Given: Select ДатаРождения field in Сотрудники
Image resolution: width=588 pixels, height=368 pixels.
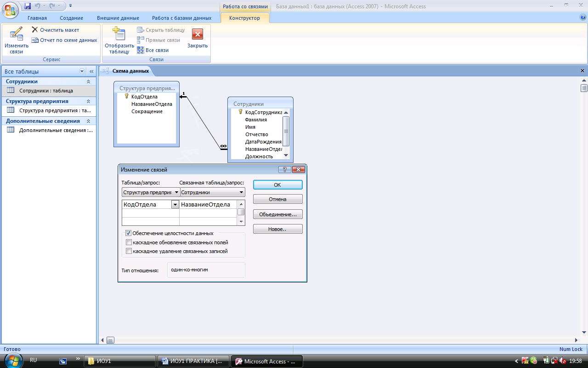Looking at the screenshot, I should (263, 142).
